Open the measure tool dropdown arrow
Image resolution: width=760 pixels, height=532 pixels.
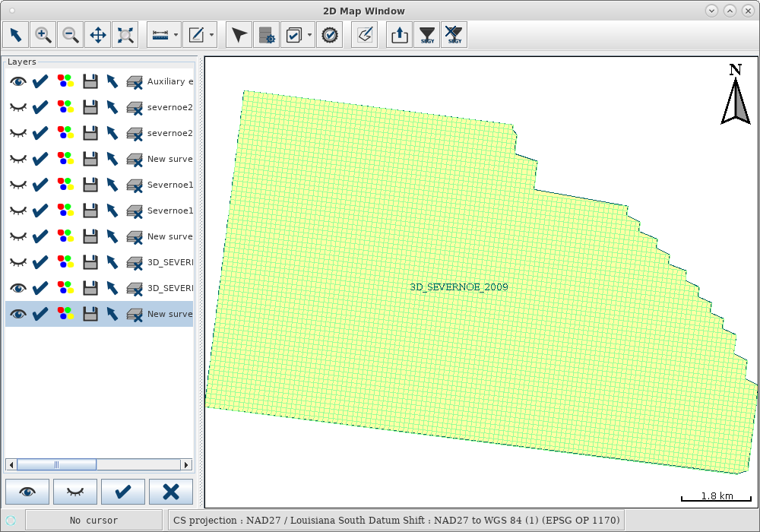point(176,35)
